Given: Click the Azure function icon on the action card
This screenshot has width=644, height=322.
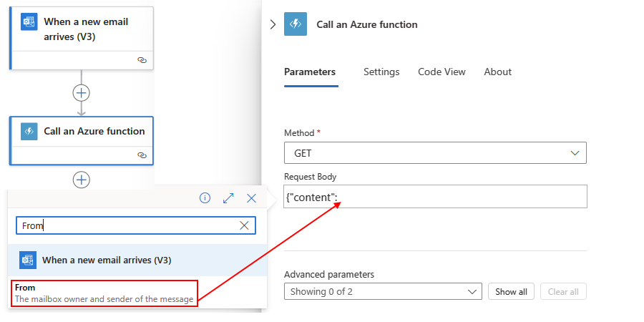Looking at the screenshot, I should [29, 132].
